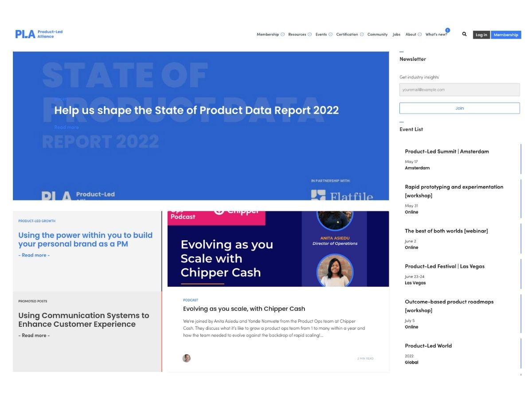The height and width of the screenshot is (399, 532).
Task: Expand the Membership dropdown arrow
Action: (x=282, y=35)
